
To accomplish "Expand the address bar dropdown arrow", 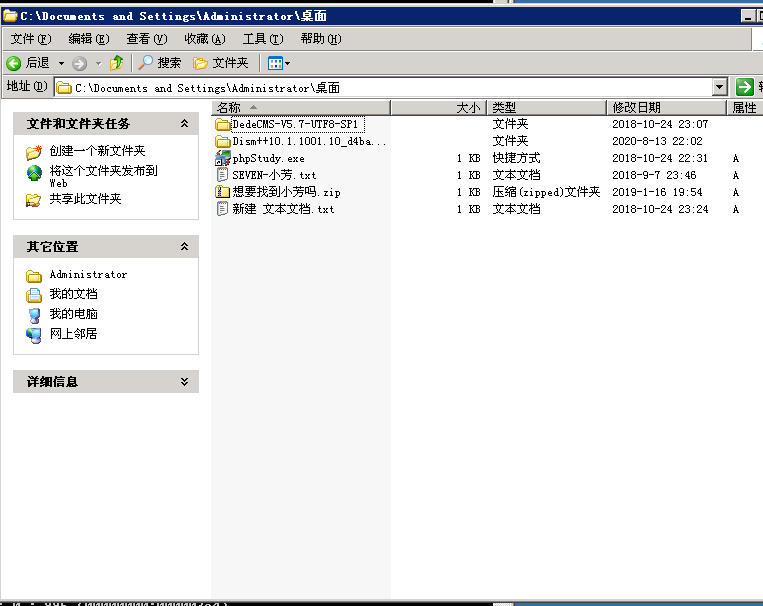I will (719, 88).
